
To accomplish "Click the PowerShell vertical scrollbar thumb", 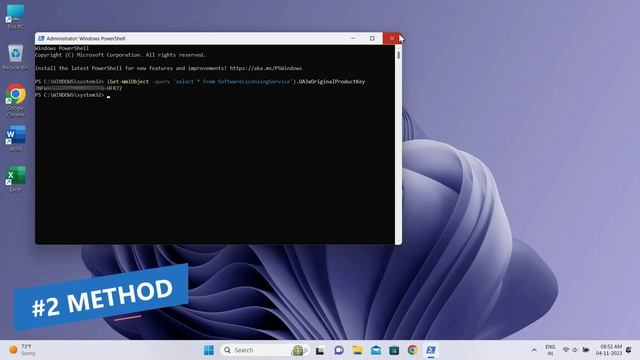I will pos(398,54).
